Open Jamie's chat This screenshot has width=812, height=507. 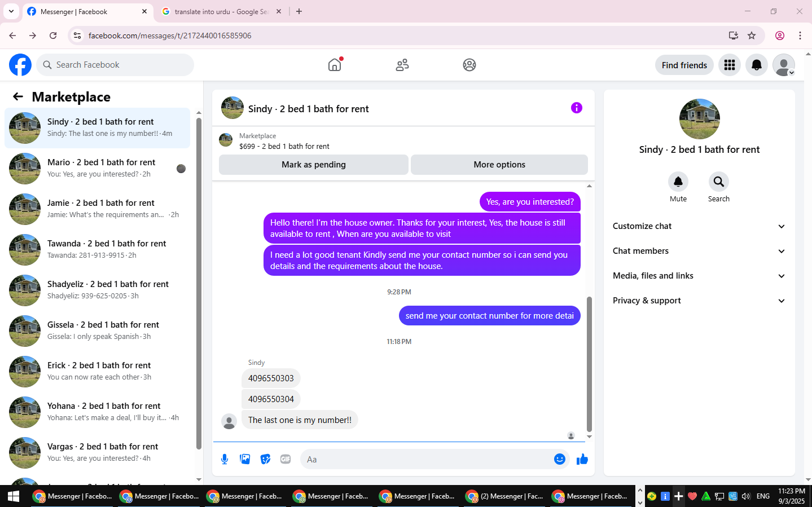[x=97, y=209]
